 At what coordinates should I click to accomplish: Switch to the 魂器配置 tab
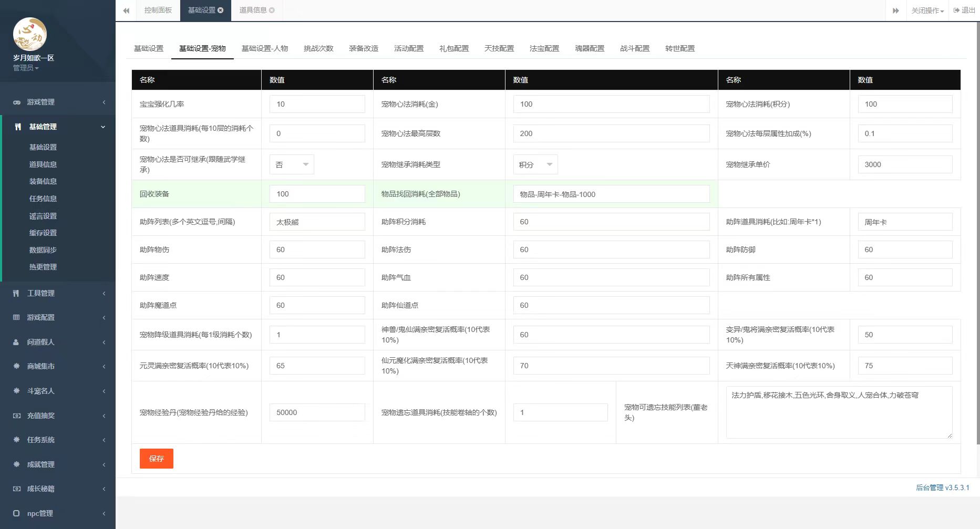590,48
